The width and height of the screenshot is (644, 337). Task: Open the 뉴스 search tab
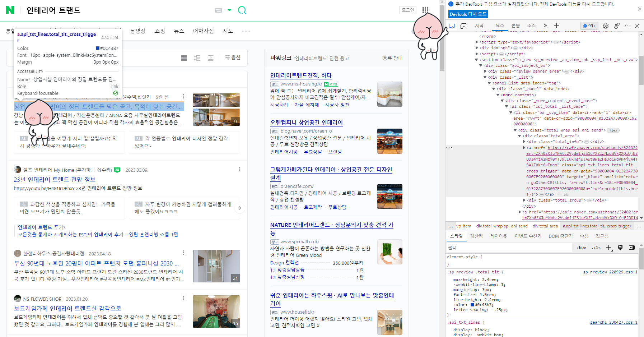click(179, 31)
